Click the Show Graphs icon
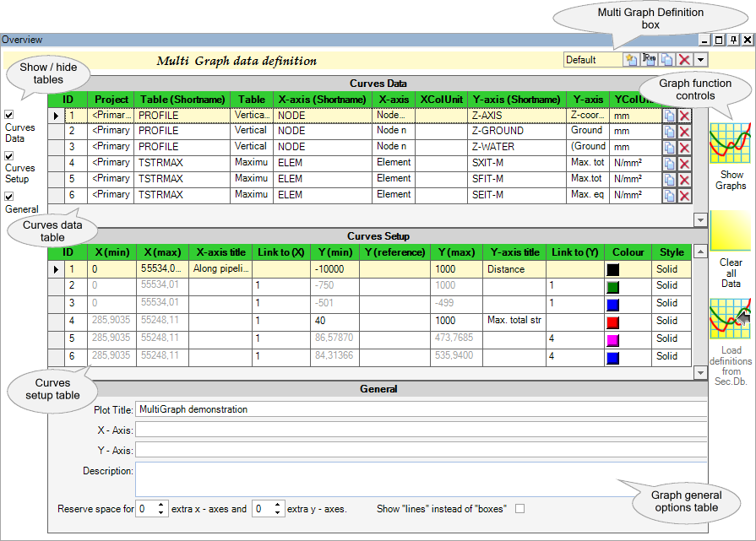756x541 pixels. point(731,143)
